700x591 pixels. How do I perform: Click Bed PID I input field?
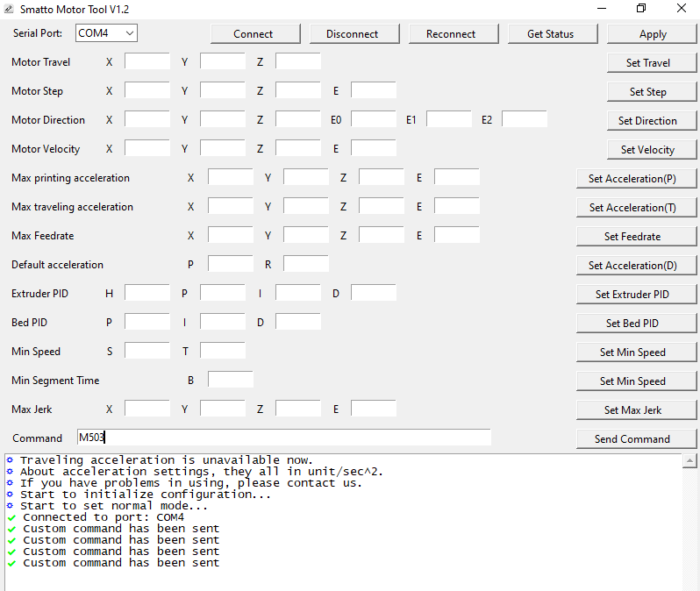[223, 322]
